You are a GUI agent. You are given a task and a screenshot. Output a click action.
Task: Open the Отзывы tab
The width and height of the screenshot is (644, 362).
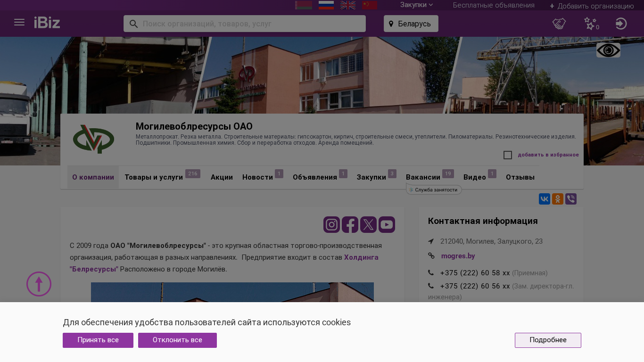pos(520,177)
